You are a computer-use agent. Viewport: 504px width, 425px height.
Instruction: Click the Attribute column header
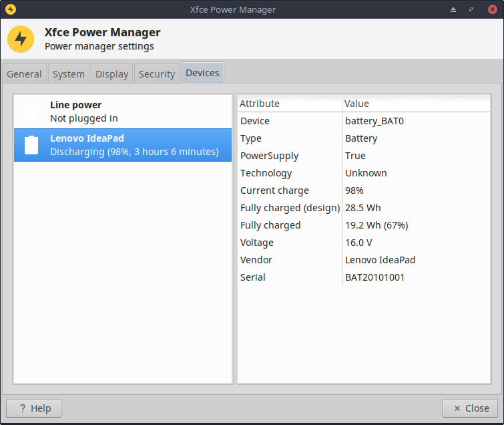coord(289,104)
